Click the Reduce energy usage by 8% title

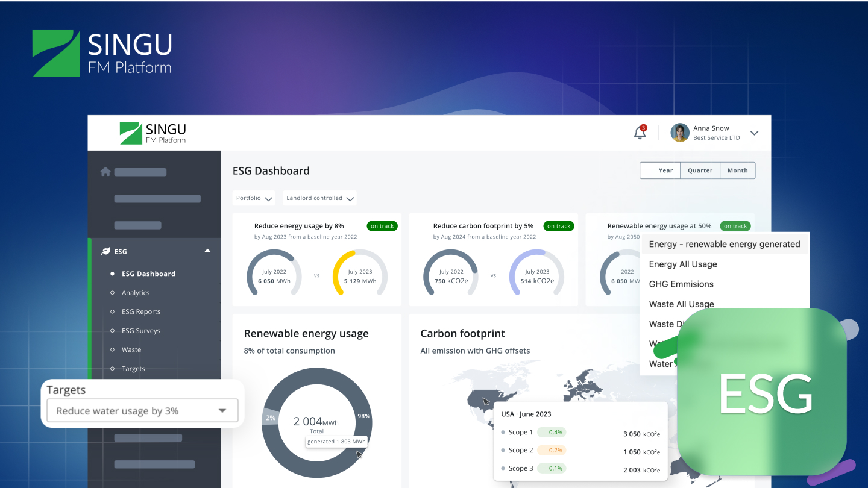pos(299,226)
